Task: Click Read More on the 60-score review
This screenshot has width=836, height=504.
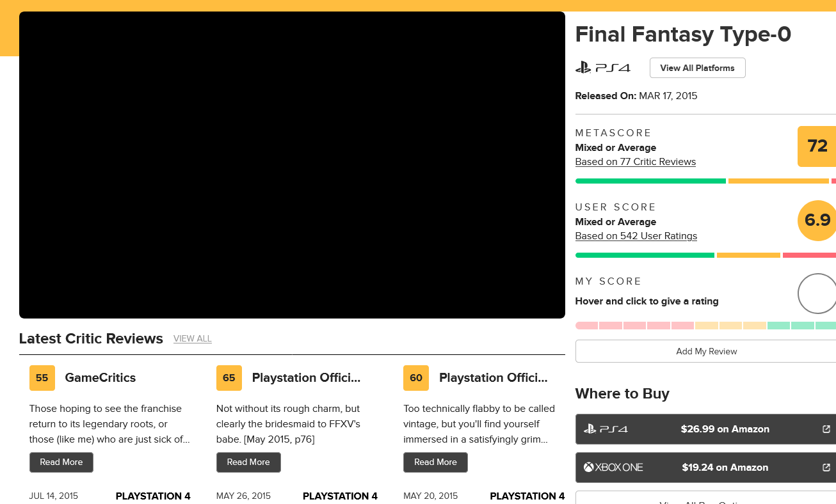Action: (x=435, y=462)
